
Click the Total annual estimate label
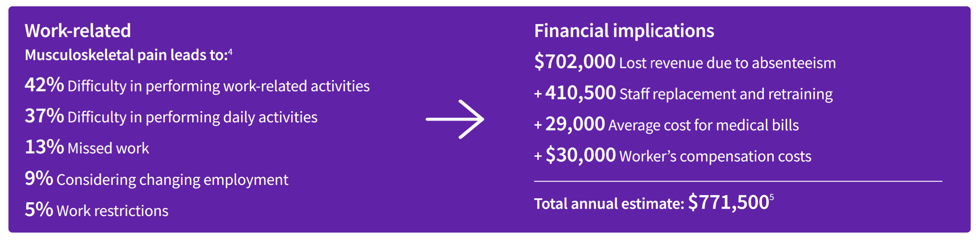click(609, 204)
